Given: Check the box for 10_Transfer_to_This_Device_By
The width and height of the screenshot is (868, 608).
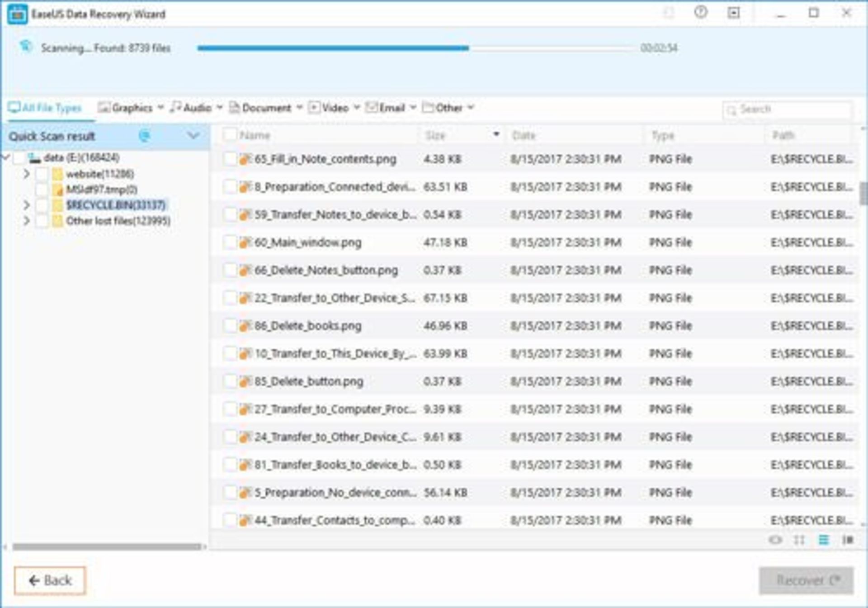Looking at the screenshot, I should coord(230,354).
